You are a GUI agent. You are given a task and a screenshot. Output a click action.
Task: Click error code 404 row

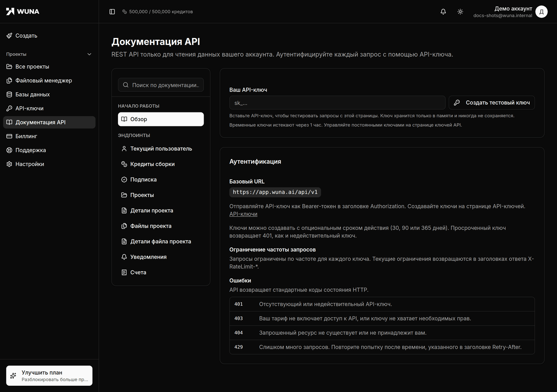coord(382,333)
